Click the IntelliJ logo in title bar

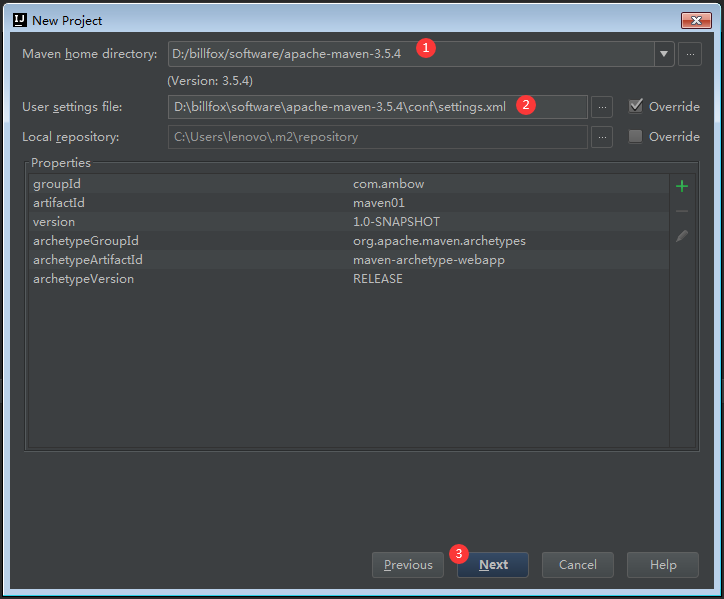[20, 20]
